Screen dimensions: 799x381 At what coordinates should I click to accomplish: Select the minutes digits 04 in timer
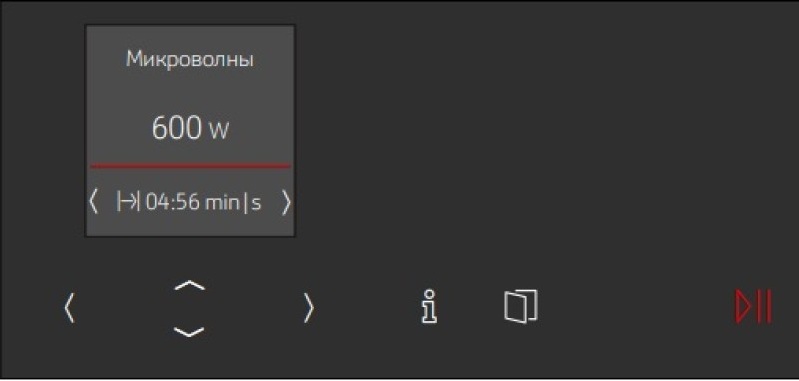tap(157, 203)
